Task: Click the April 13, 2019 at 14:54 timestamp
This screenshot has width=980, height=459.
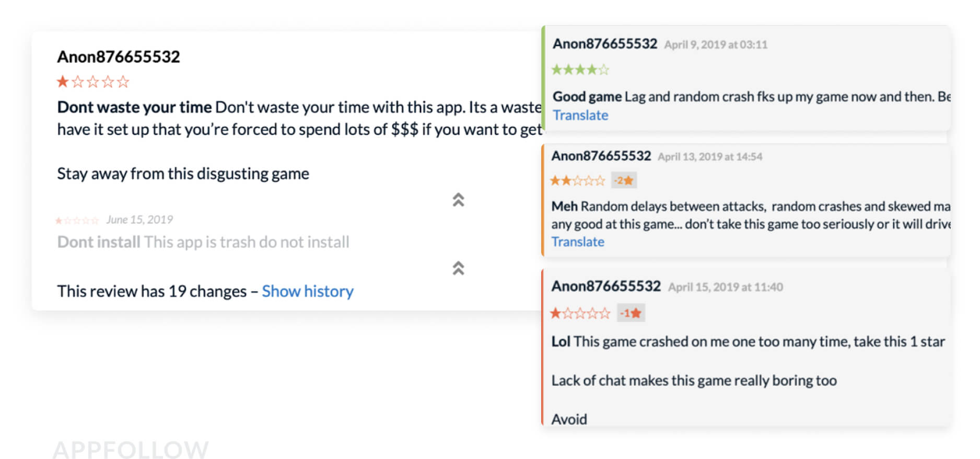Action: tap(710, 157)
